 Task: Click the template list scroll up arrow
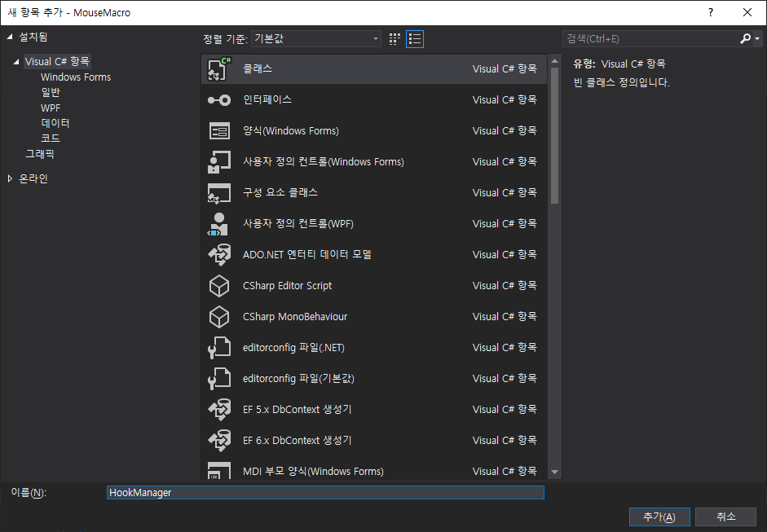click(x=554, y=61)
